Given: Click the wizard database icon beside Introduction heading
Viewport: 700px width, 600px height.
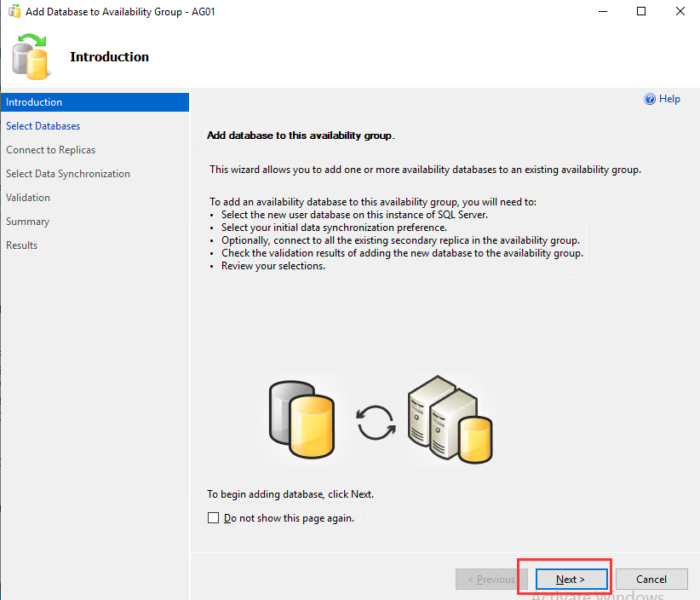Looking at the screenshot, I should click(x=32, y=56).
